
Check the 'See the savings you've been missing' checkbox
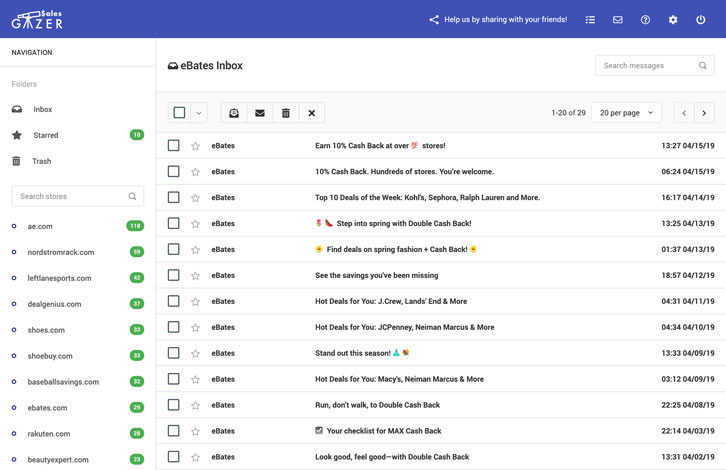[174, 275]
